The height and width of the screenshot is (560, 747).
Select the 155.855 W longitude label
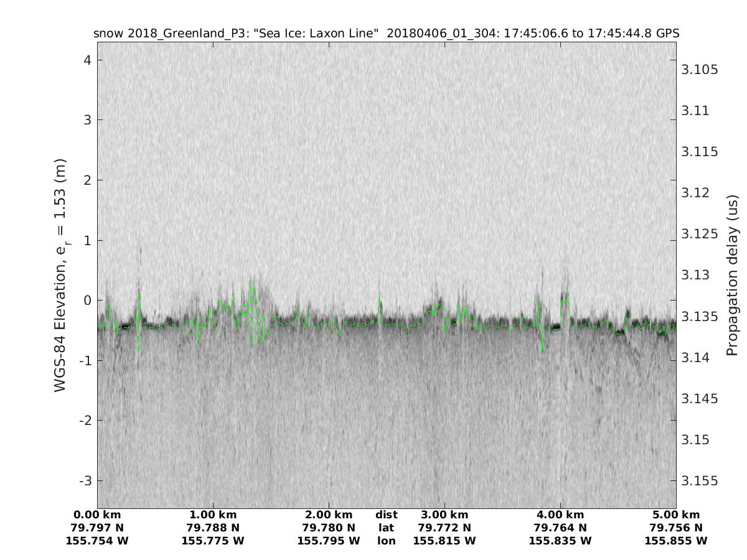click(x=676, y=541)
